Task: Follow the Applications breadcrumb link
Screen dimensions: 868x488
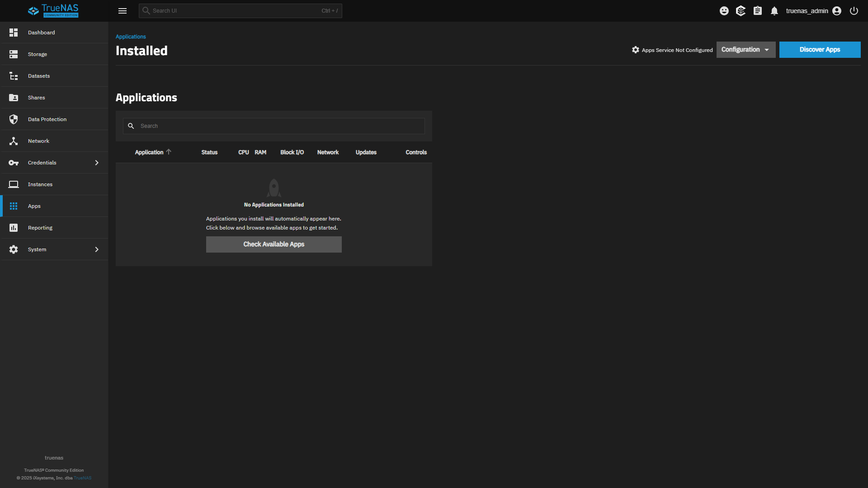Action: point(131,37)
